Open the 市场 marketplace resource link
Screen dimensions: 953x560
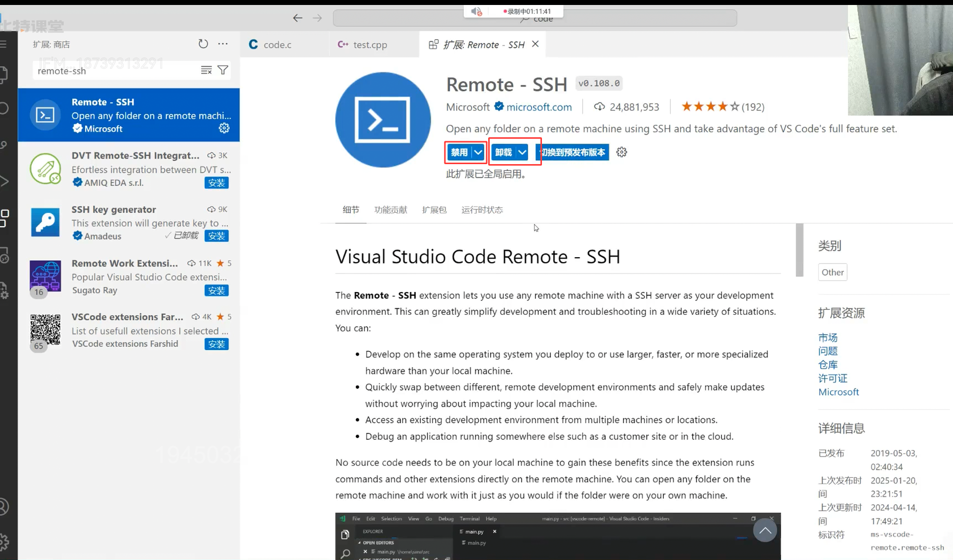[x=828, y=337]
